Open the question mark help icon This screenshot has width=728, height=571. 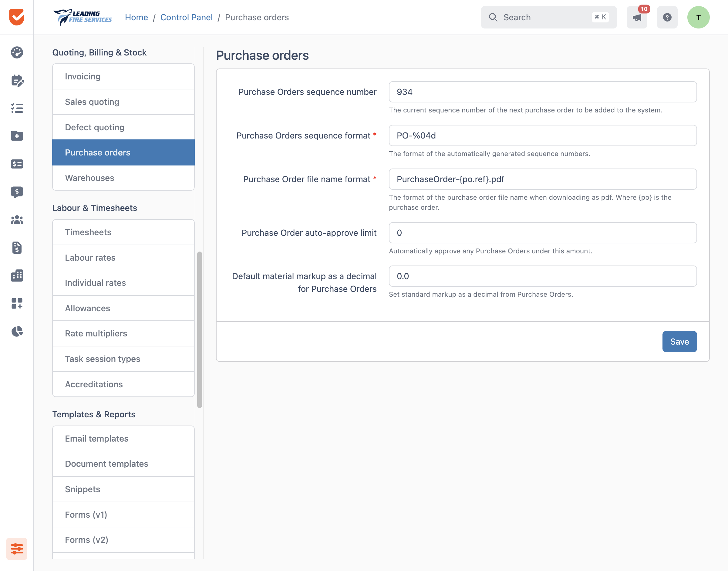tap(667, 17)
